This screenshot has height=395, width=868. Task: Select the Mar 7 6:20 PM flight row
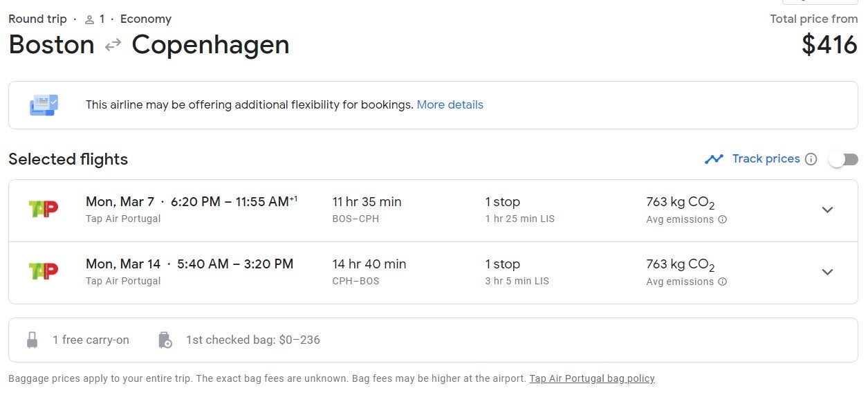[x=433, y=210]
